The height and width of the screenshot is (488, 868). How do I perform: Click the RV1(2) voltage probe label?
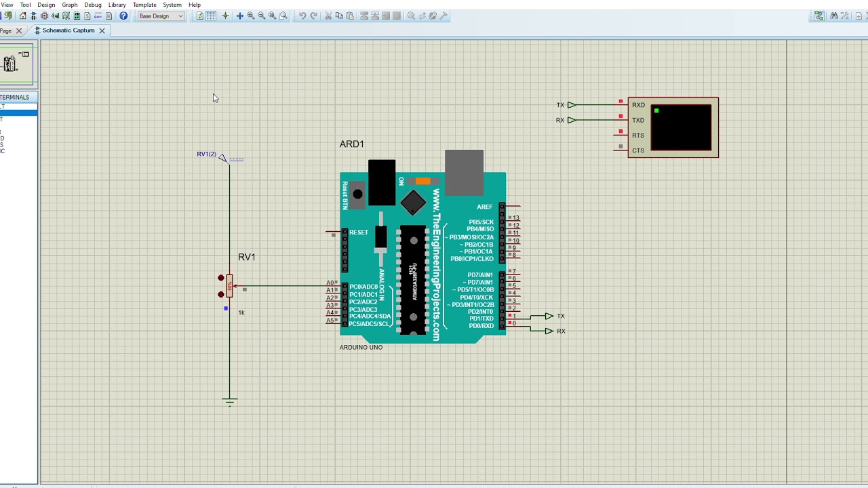click(x=206, y=154)
